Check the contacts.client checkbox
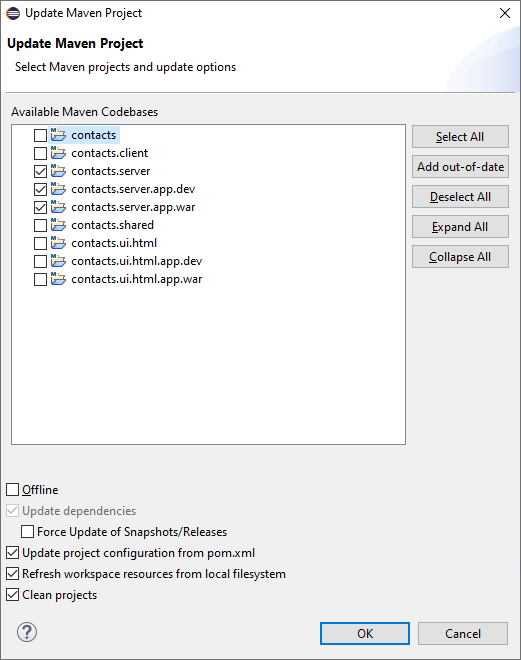The width and height of the screenshot is (521, 660). coord(40,153)
